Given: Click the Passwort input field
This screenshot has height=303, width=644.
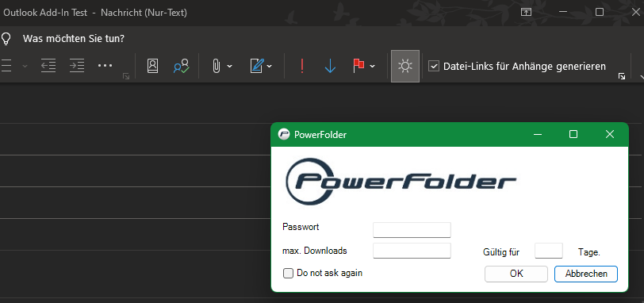Looking at the screenshot, I should pyautogui.click(x=412, y=229).
